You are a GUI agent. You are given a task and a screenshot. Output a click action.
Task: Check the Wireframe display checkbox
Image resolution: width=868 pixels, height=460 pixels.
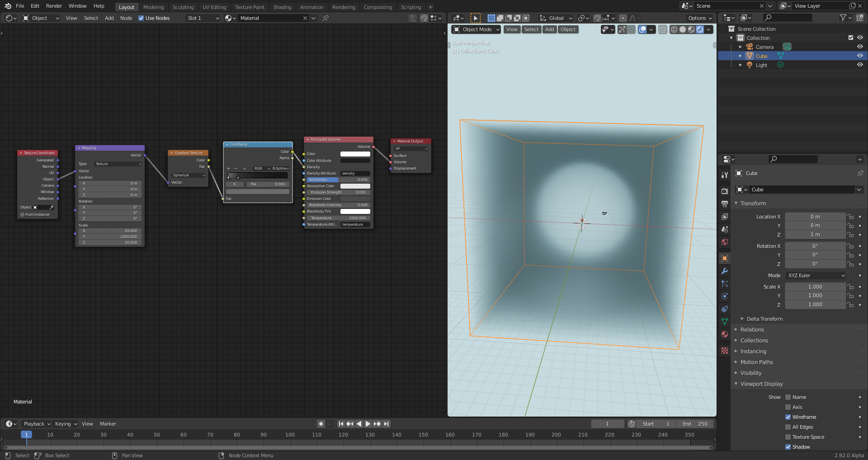click(788, 417)
